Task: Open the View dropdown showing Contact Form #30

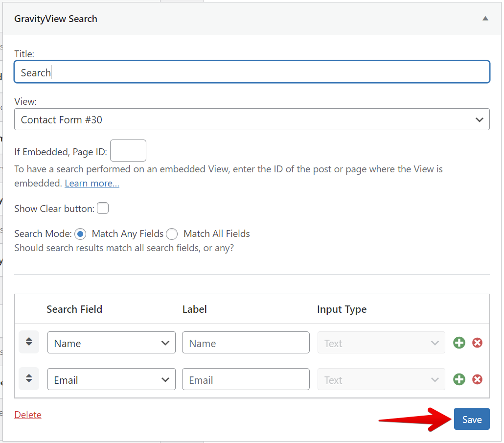Action: click(252, 119)
